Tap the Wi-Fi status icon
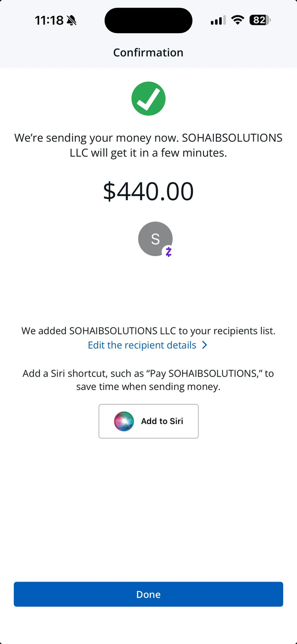Screen dimensions: 297x644 click(238, 20)
